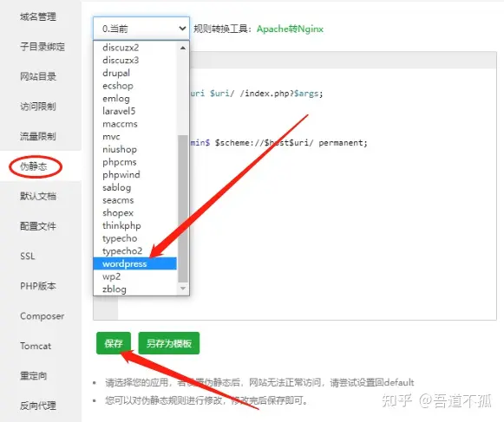Go to the 流量限制 tab
The image size is (504, 422).
point(38,136)
